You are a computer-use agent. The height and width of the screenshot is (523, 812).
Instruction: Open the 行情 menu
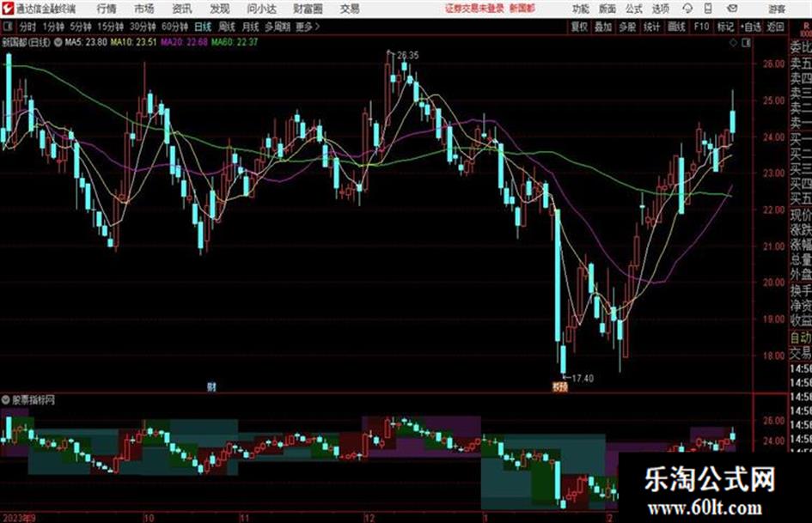point(107,9)
